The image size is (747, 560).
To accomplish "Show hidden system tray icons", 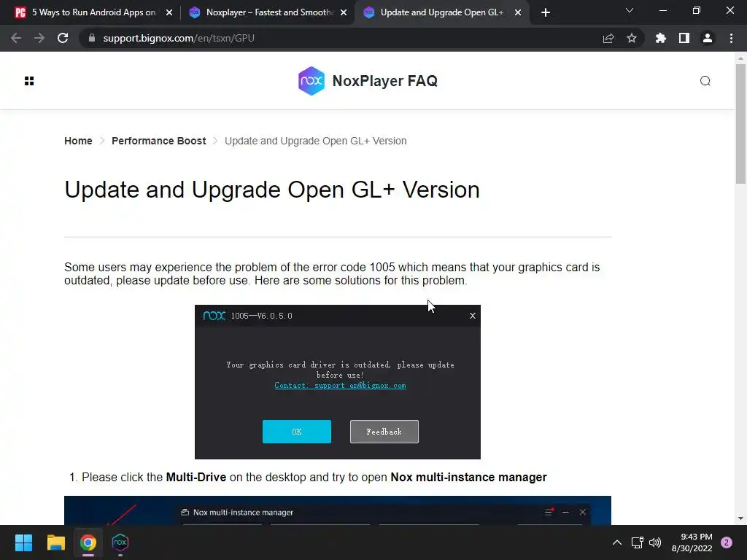I will [617, 542].
